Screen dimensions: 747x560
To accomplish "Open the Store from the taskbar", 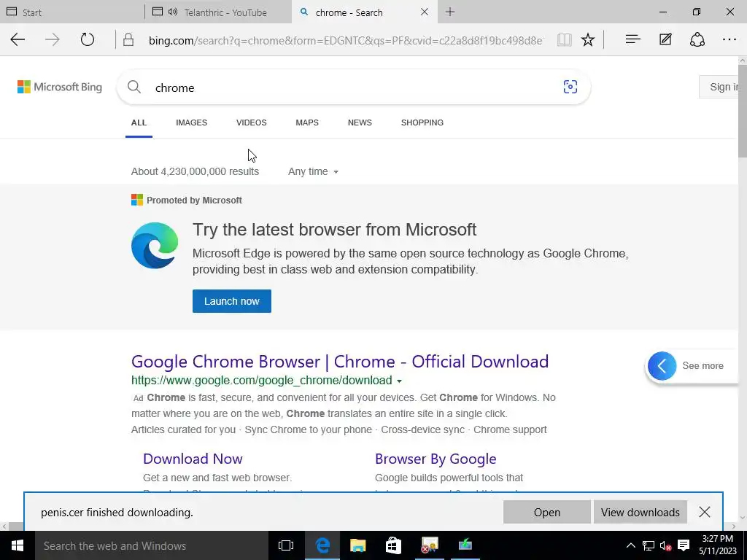I will pos(393,545).
